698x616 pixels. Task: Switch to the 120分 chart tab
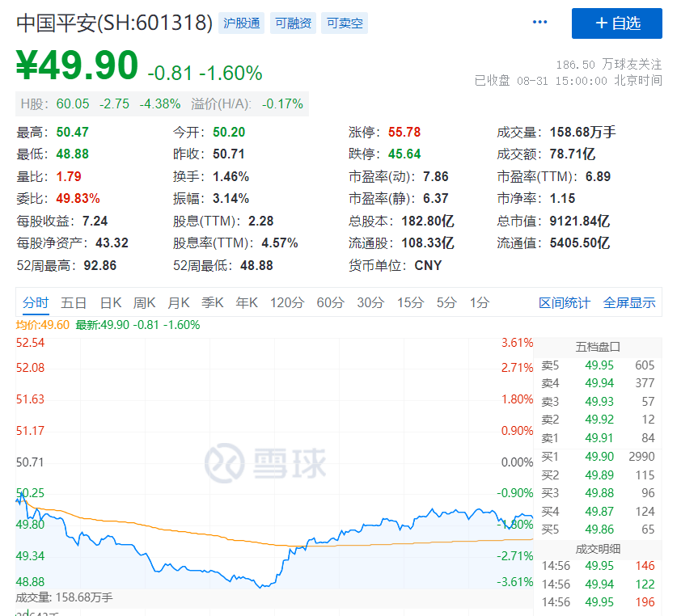[x=287, y=303]
